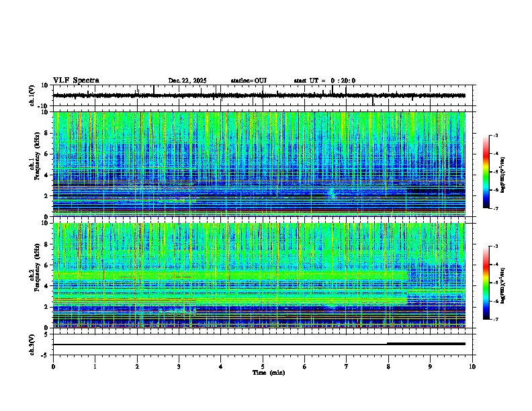Click the ch.3 voltage trace panel

[263, 345]
